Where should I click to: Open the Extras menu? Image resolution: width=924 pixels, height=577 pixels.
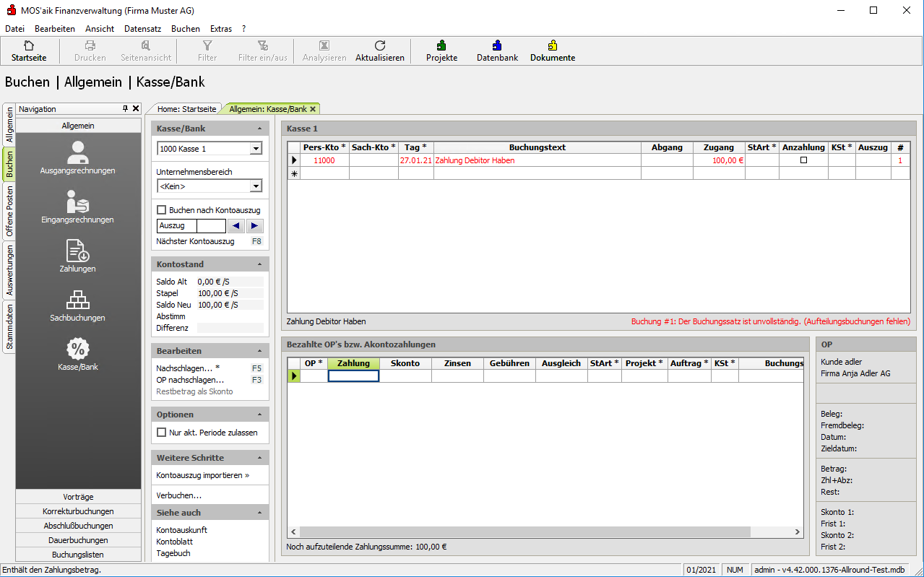[x=221, y=29]
